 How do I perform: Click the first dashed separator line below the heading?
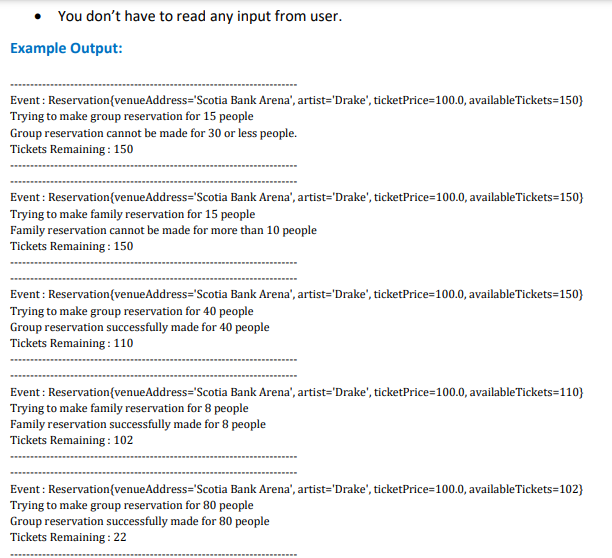click(153, 85)
